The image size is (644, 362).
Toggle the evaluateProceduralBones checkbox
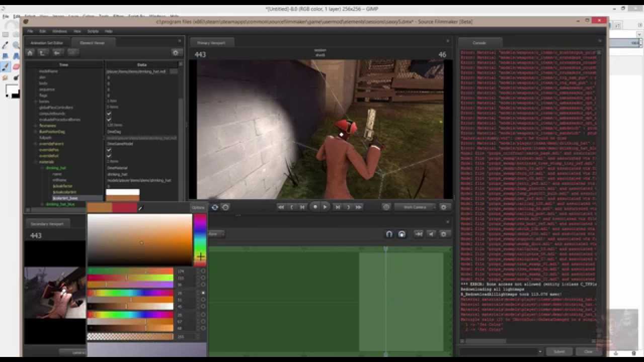point(109,120)
